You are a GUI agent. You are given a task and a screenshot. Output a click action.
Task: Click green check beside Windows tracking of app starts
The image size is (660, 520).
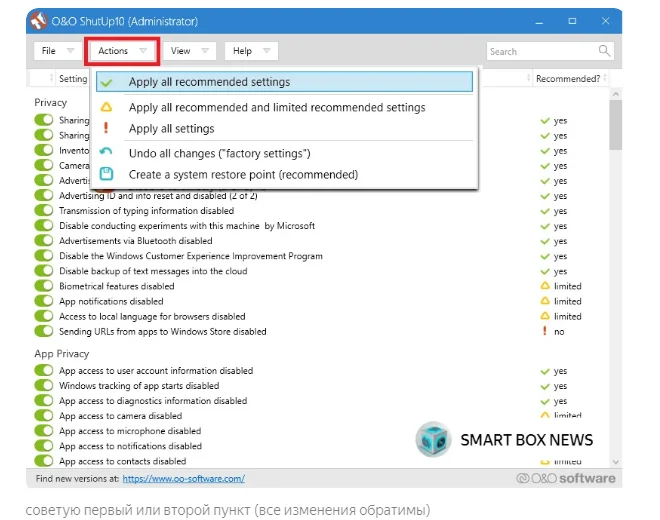click(x=545, y=386)
